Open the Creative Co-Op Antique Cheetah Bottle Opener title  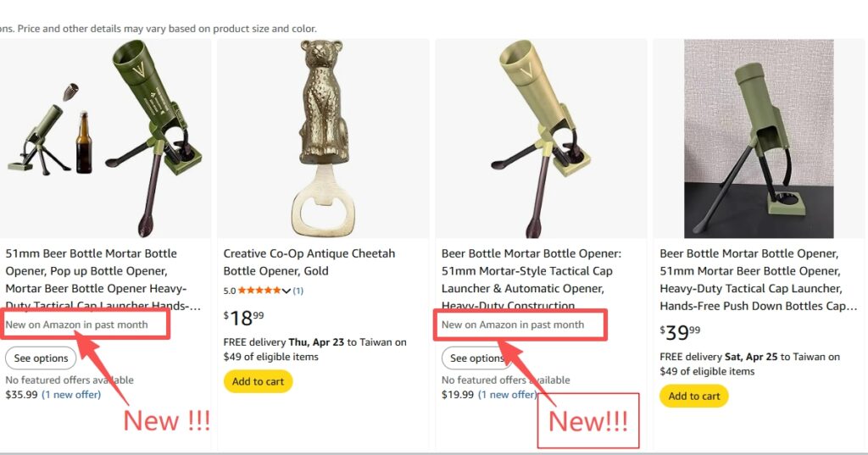click(309, 262)
